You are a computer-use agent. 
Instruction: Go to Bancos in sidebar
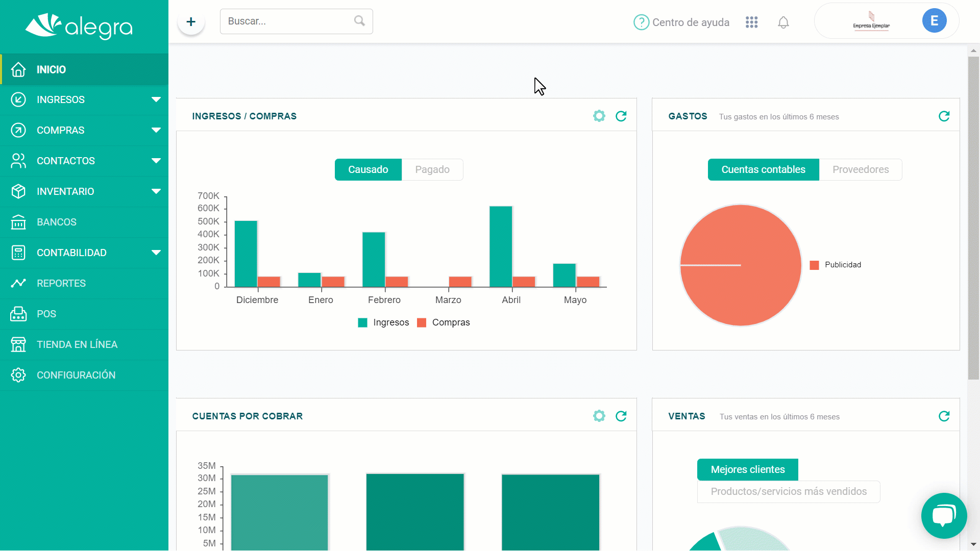pos(57,222)
